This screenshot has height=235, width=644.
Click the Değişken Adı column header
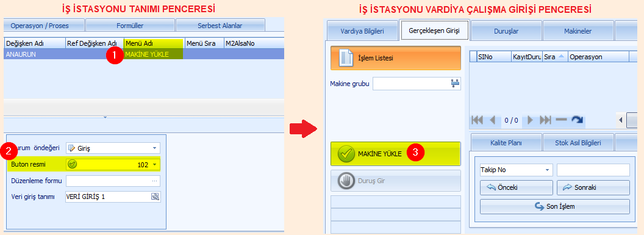click(35, 43)
